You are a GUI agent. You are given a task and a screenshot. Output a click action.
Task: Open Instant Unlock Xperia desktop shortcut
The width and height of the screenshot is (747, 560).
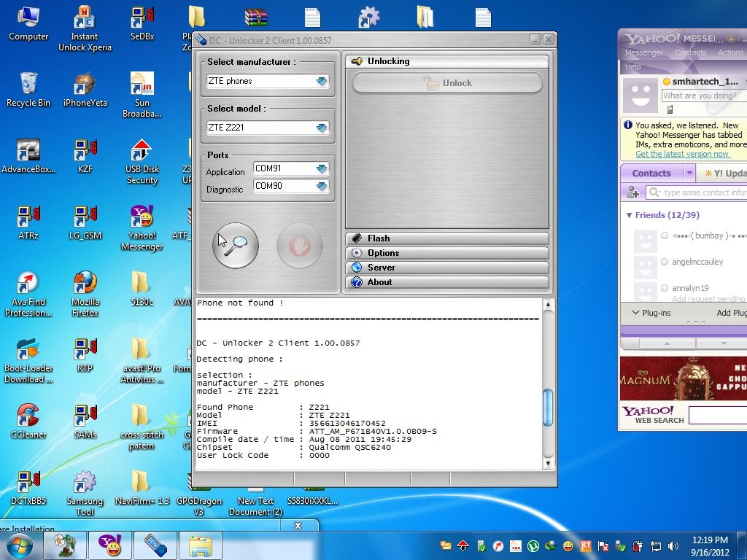tap(85, 28)
